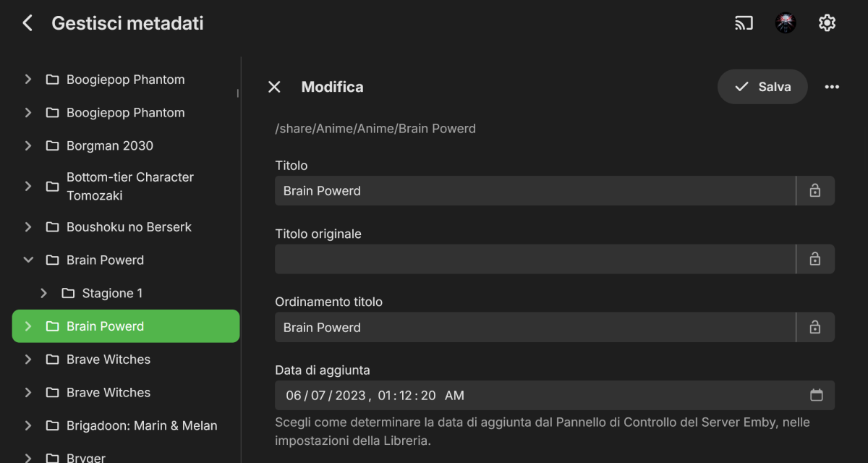Toggle the lock on Ordinamento titolo field
Screen dimensions: 868x463
tap(815, 328)
